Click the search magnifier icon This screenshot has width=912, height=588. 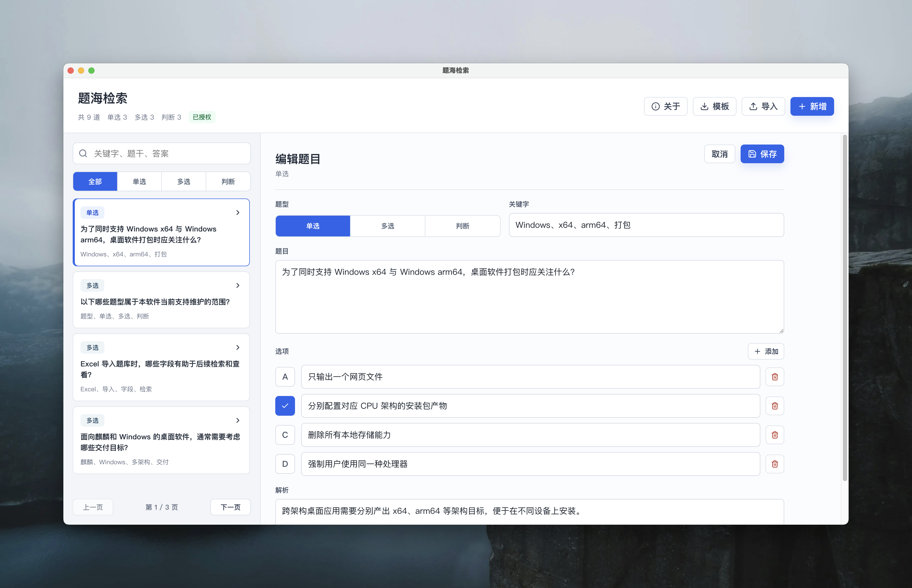pyautogui.click(x=83, y=154)
